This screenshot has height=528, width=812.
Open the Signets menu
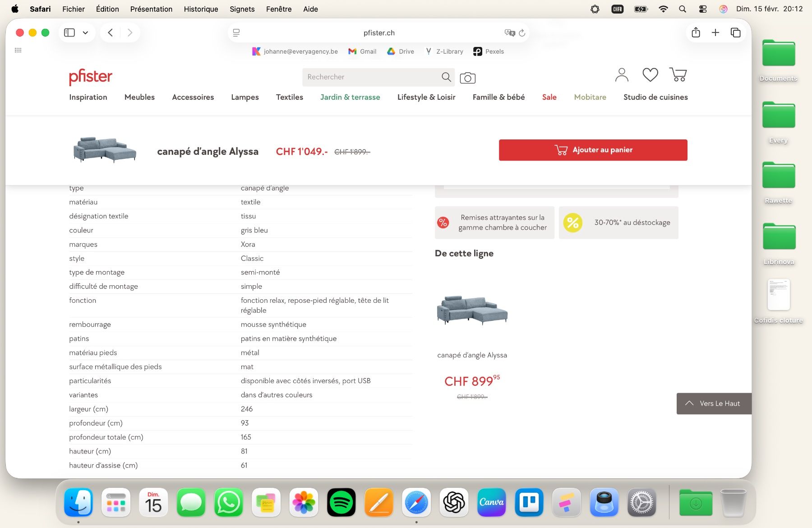tap(242, 9)
